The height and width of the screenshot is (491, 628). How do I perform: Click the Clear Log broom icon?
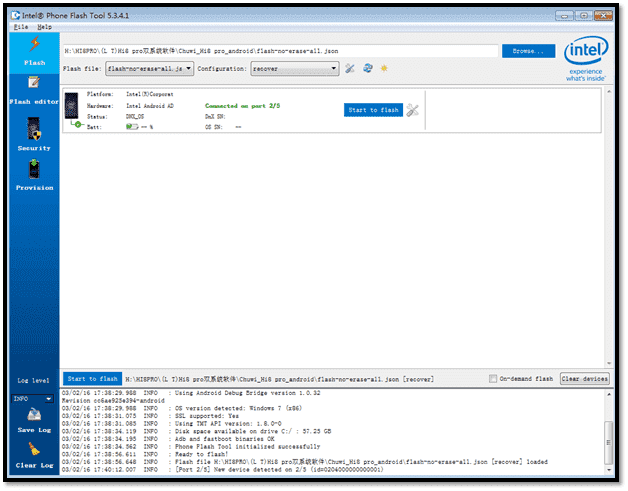coord(34,449)
